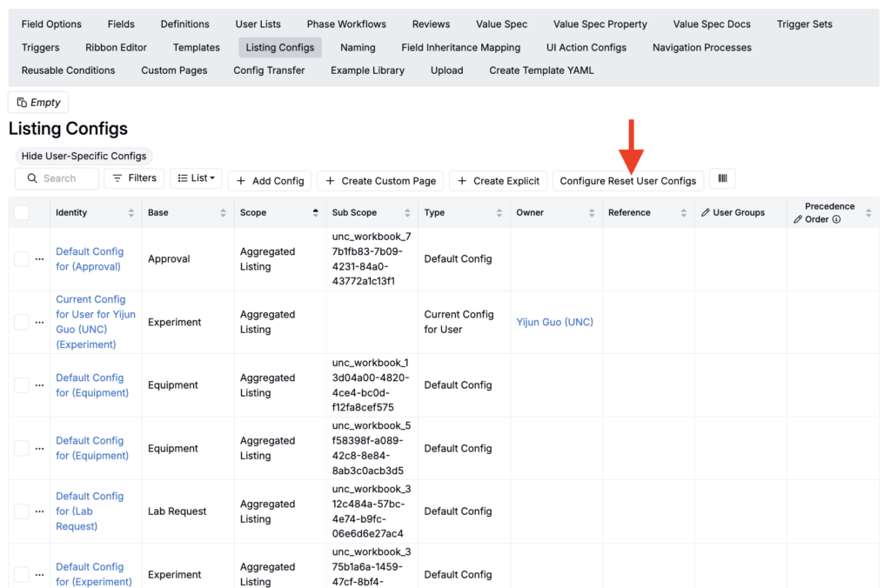The height and width of the screenshot is (588, 891).
Task: Open the Yijun Guo (UNC) owner link
Action: click(x=554, y=322)
